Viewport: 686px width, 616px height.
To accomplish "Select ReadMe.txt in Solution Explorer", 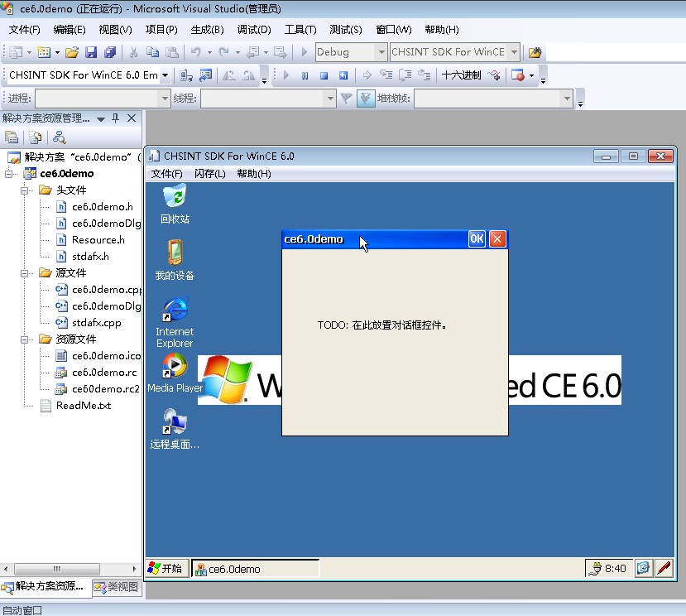I will point(85,405).
